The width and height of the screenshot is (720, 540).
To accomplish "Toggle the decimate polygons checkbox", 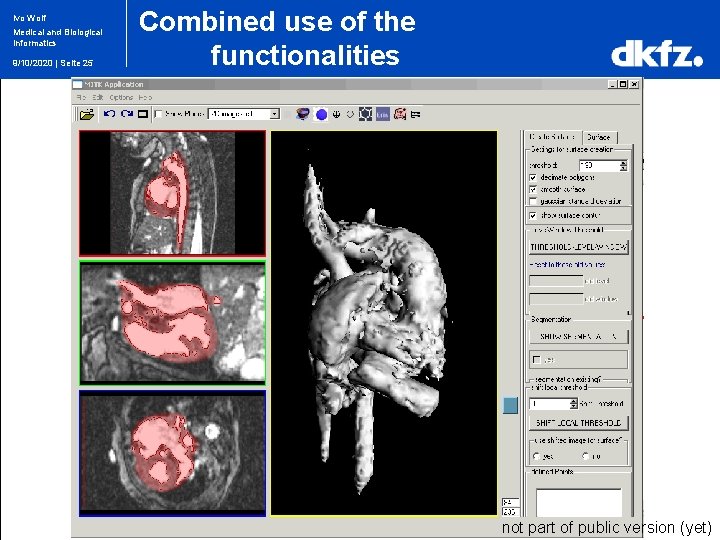I will (x=533, y=177).
